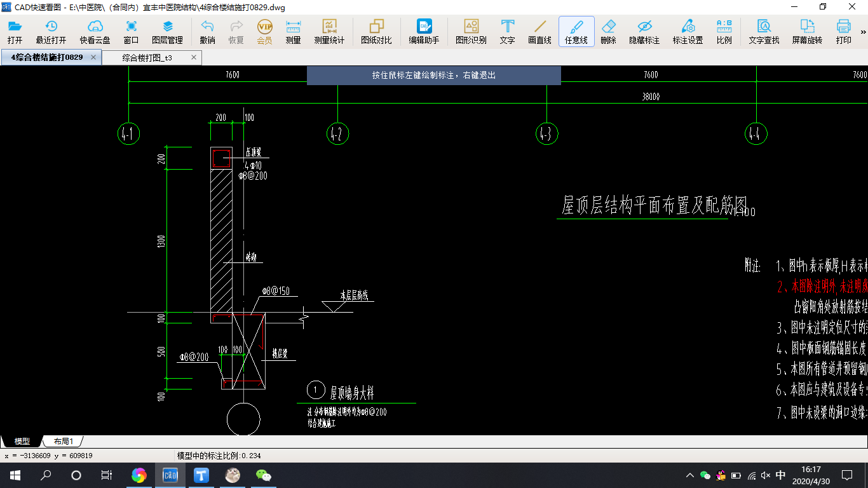The width and height of the screenshot is (868, 488).
Task: Open 测量统计 measurement statistics
Action: pyautogui.click(x=329, y=32)
